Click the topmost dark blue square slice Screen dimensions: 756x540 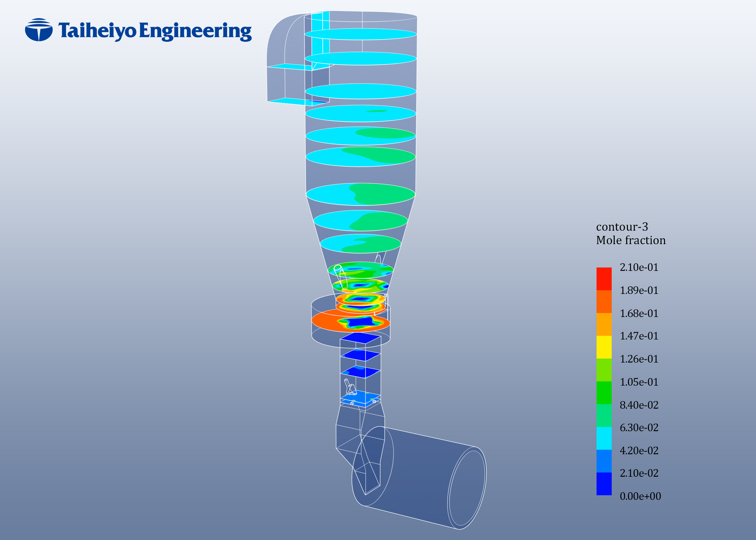point(361,338)
